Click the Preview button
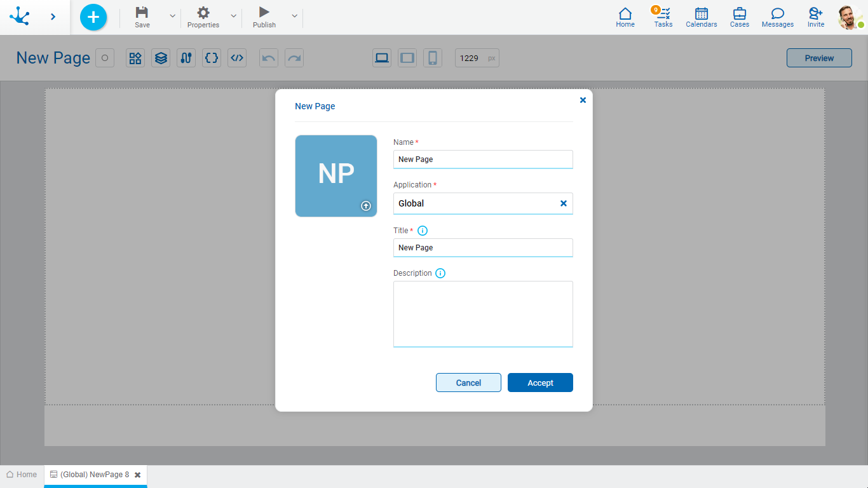Viewport: 868px width, 488px height. click(819, 58)
